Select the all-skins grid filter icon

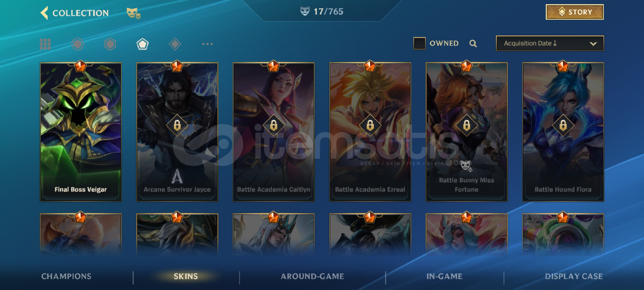[45, 44]
